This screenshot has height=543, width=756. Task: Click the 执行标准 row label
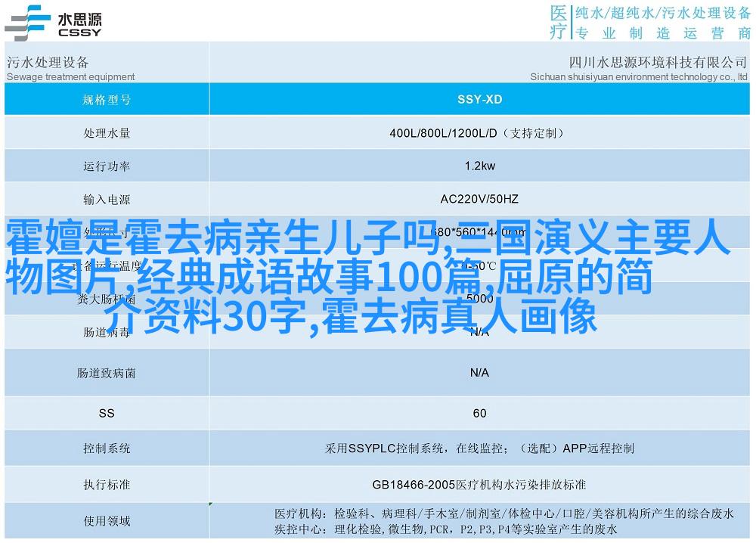click(x=107, y=485)
